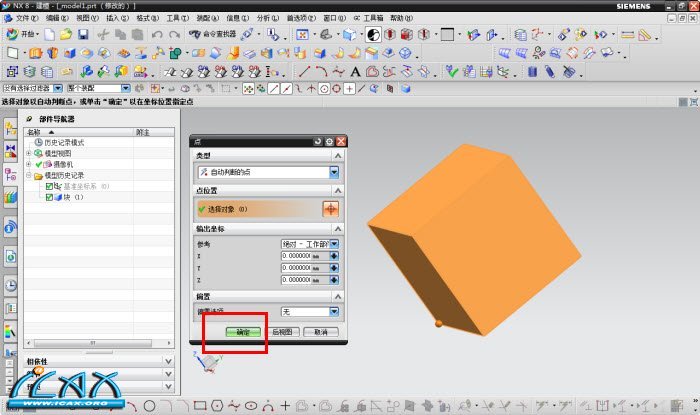Click the Undo arrow icon
700x415 pixels.
pyautogui.click(x=157, y=35)
